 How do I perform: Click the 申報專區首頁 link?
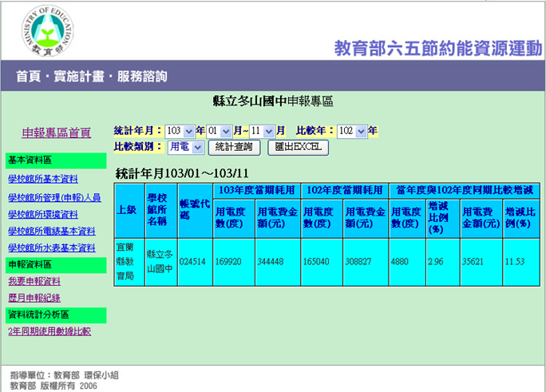click(56, 133)
